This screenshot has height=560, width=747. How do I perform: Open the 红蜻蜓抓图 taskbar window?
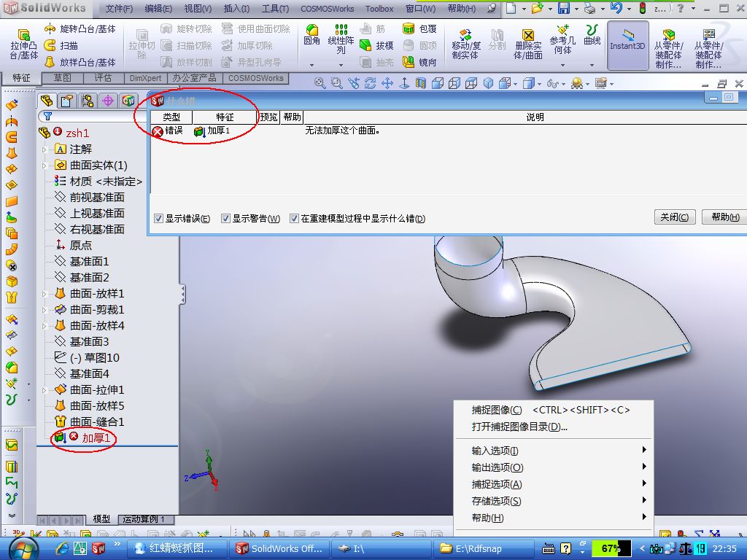click(176, 548)
